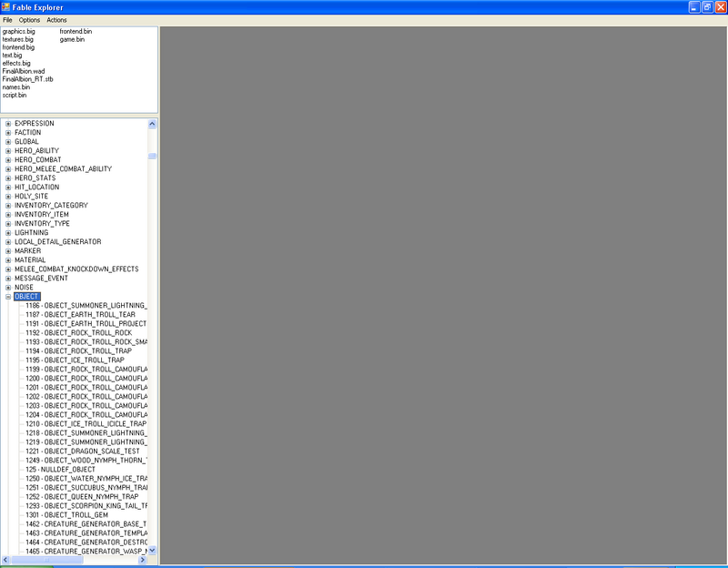Viewport: 728px width, 568px height.
Task: Select the highlighted OBJECT tree label
Action: 27,297
